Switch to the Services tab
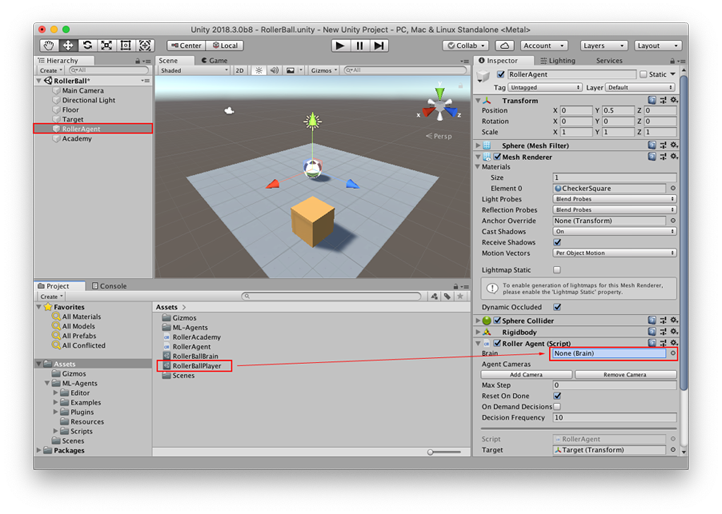 click(x=609, y=60)
